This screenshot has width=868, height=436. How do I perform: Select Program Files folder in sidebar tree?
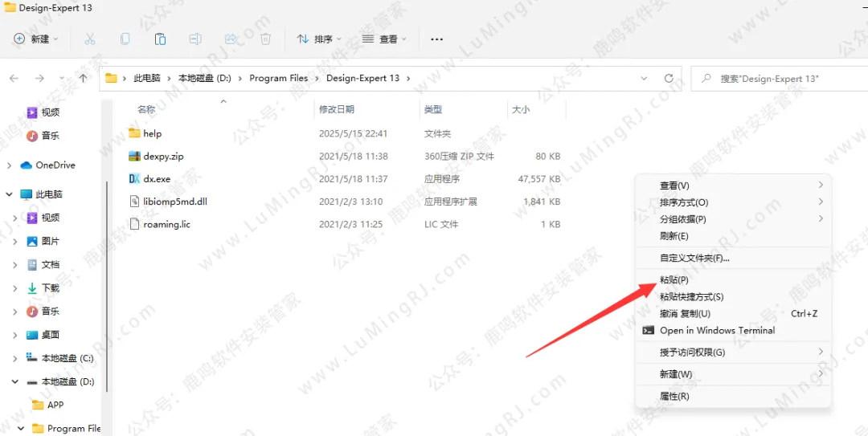(x=67, y=428)
